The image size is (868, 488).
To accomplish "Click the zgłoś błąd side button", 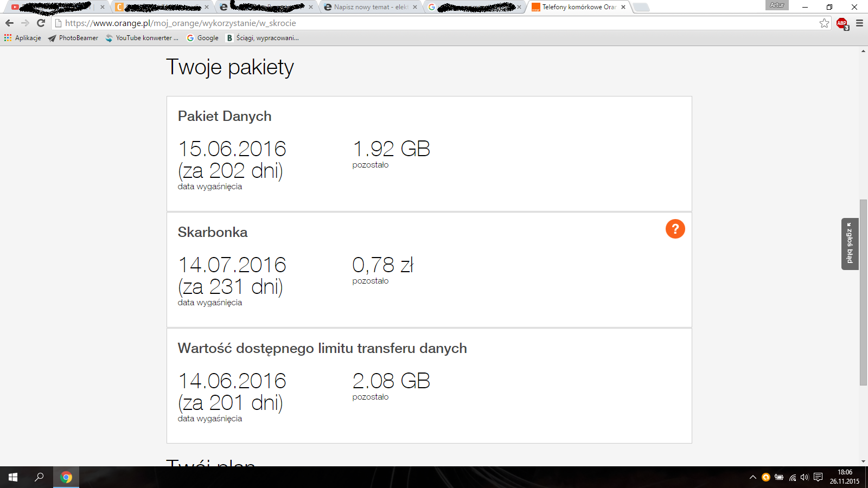I will coord(850,244).
